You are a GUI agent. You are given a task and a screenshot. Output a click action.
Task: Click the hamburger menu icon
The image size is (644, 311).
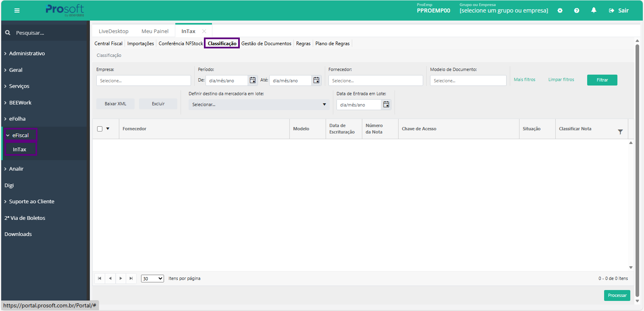[x=17, y=10]
